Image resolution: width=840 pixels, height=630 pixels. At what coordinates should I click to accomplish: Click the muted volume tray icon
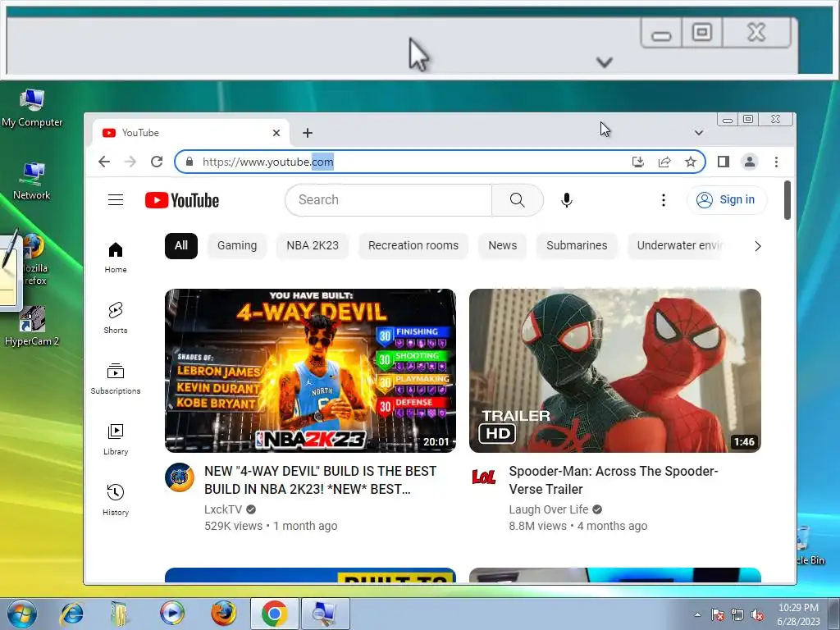click(x=757, y=615)
